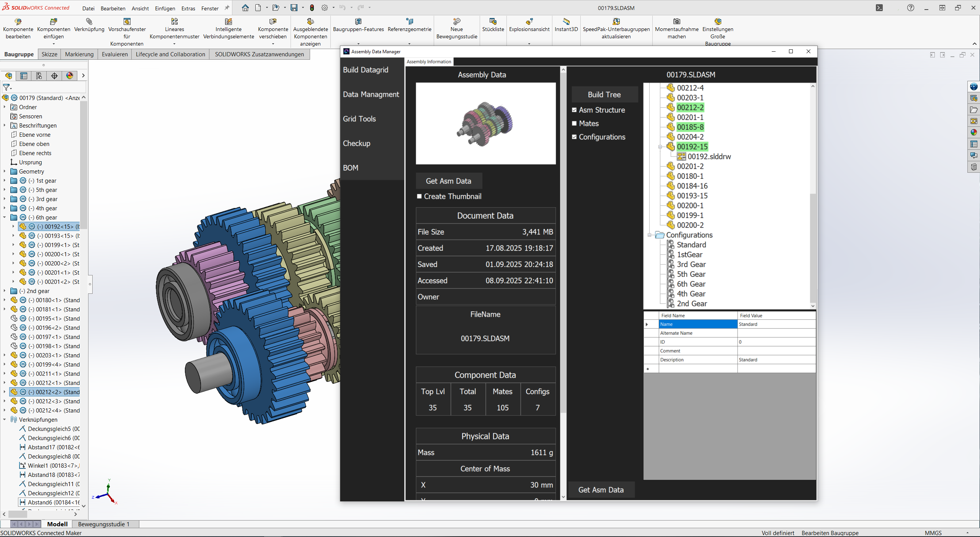The image size is (980, 537).
Task: Open PropertyManager tab icon
Action: pos(24,76)
